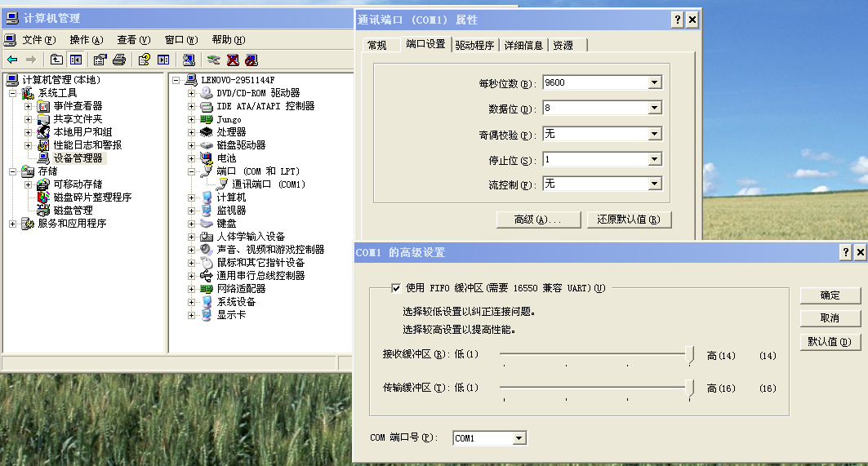Open the parity (奇偶校验) dropdown
868x466 pixels.
tap(654, 134)
